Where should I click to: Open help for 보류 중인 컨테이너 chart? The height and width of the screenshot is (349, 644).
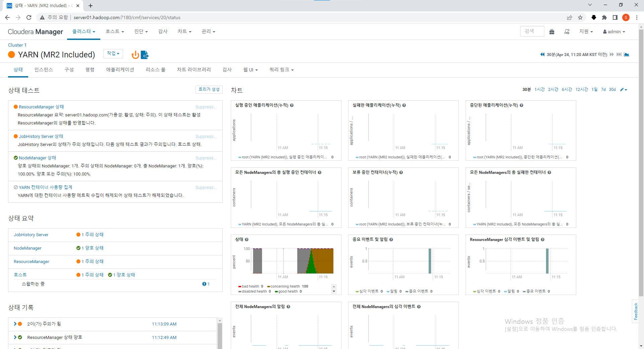click(x=401, y=172)
